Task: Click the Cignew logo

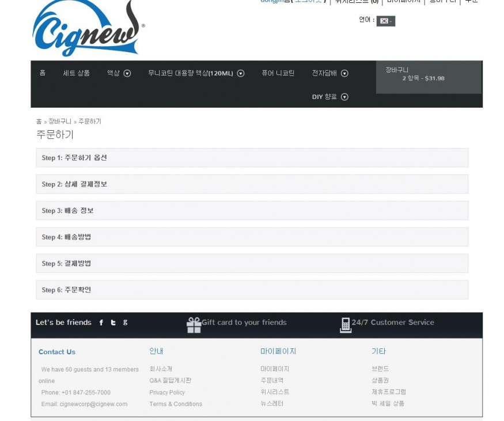Action: tap(88, 28)
